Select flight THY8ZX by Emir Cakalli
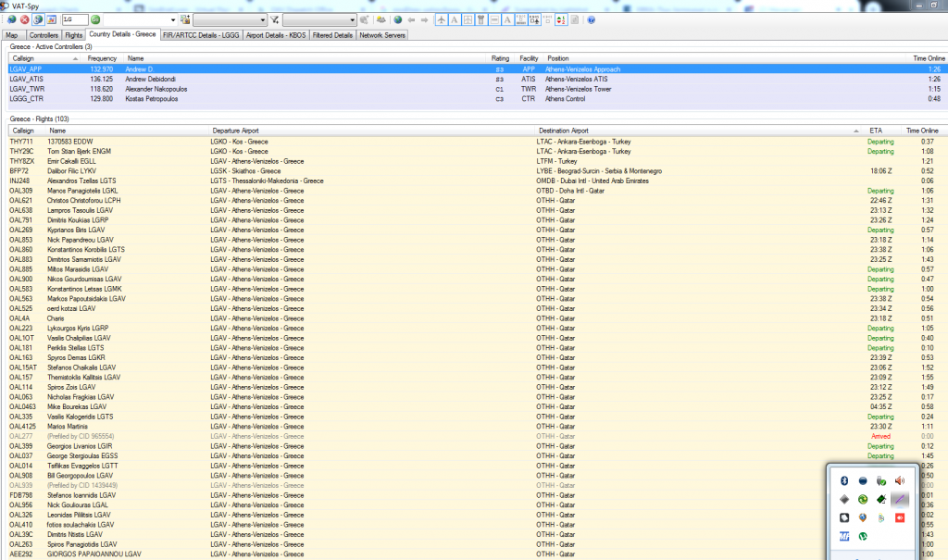The height and width of the screenshot is (560, 948). 478,161
